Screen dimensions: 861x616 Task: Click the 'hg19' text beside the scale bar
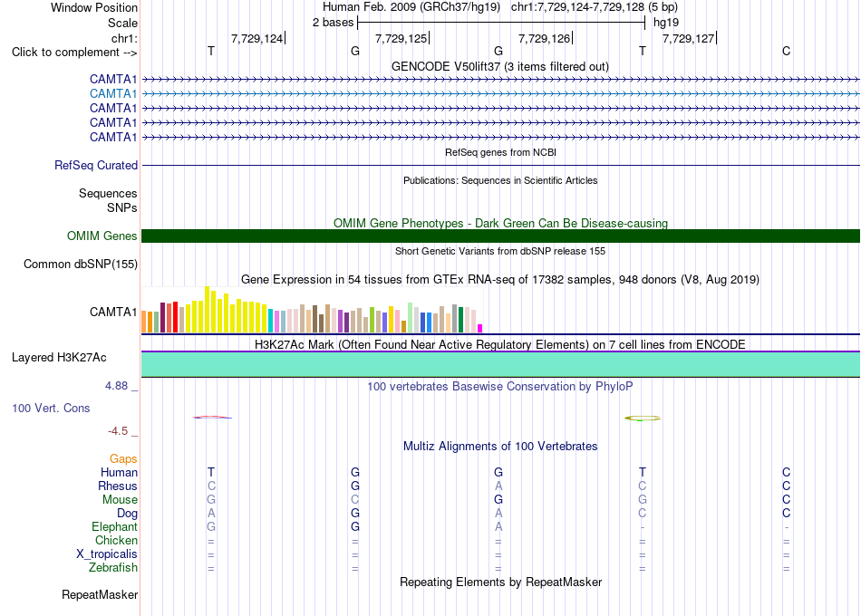point(666,23)
